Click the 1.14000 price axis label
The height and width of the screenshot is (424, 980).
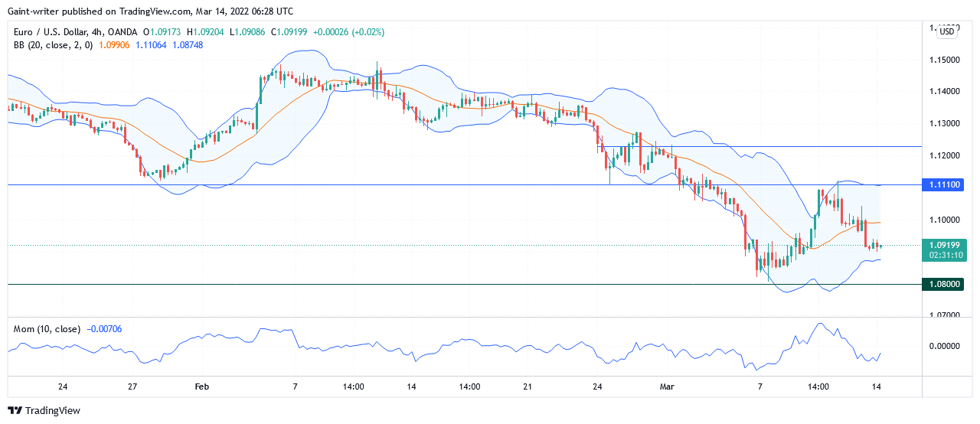click(x=946, y=92)
